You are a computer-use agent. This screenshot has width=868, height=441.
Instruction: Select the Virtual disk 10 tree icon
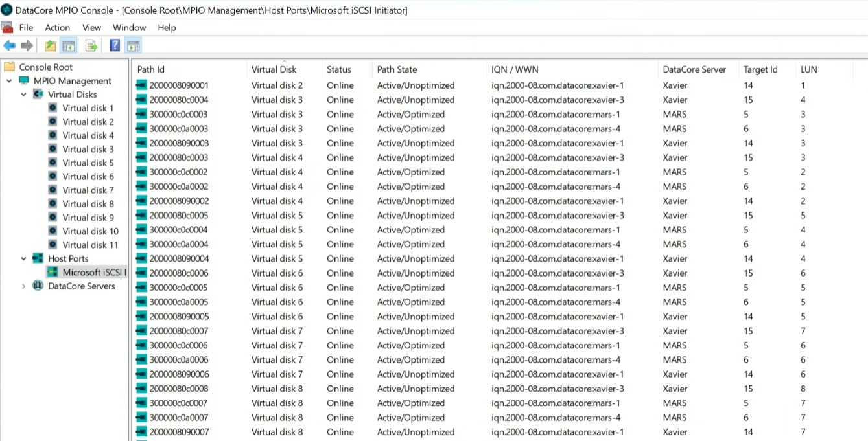click(x=53, y=231)
